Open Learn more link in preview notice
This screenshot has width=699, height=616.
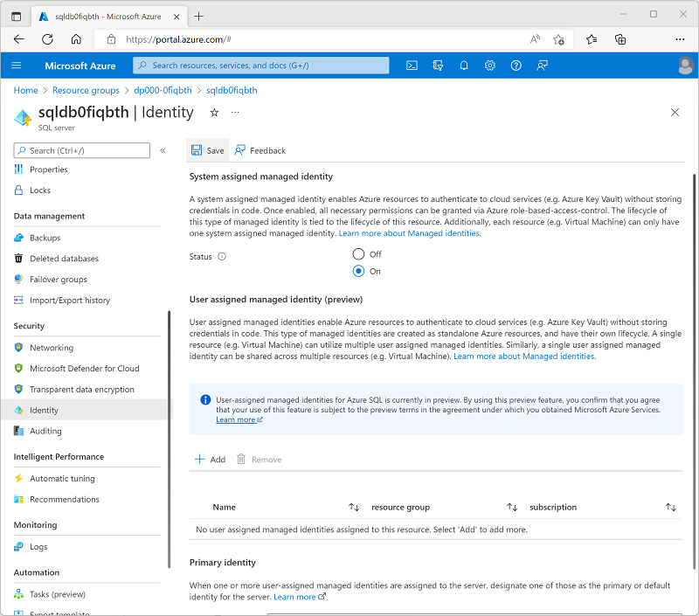[x=239, y=419]
